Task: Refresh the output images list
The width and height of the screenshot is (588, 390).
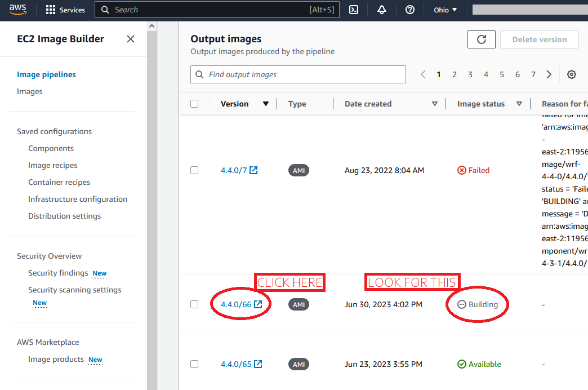Action: [482, 39]
